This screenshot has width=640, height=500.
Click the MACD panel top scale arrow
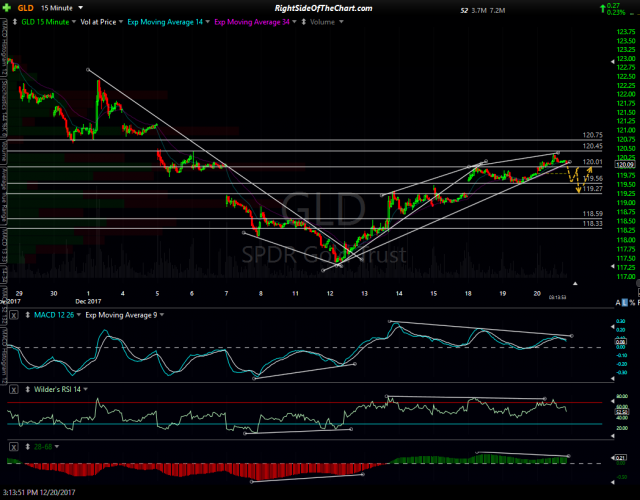[612, 327]
